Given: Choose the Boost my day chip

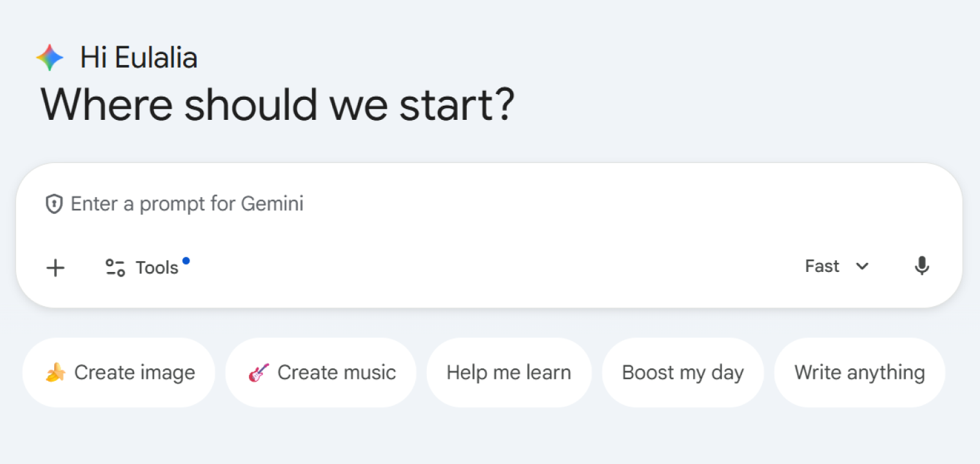Looking at the screenshot, I should [x=683, y=372].
